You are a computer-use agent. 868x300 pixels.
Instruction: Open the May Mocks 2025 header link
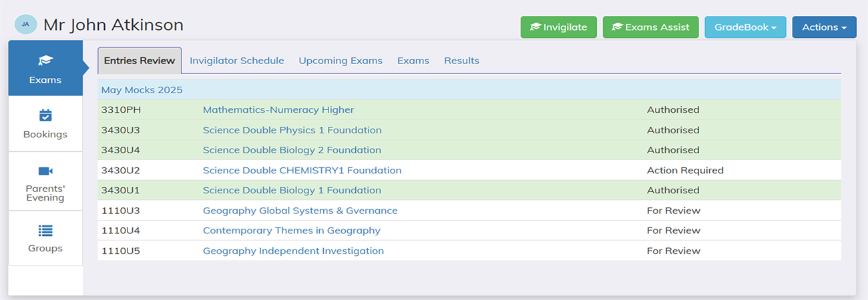tap(142, 90)
